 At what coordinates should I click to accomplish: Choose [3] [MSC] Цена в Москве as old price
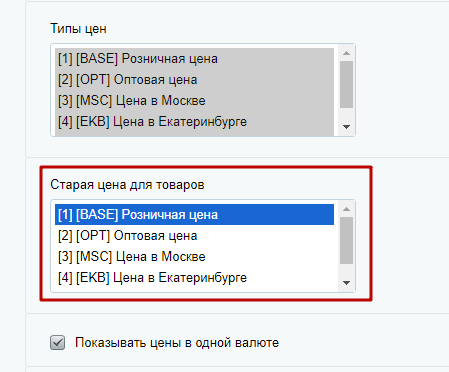pos(194,257)
